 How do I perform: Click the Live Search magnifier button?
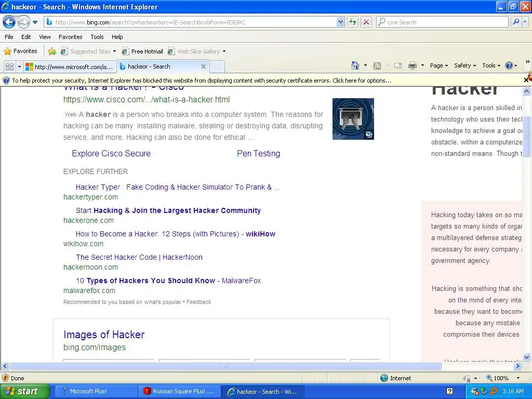pos(516,22)
